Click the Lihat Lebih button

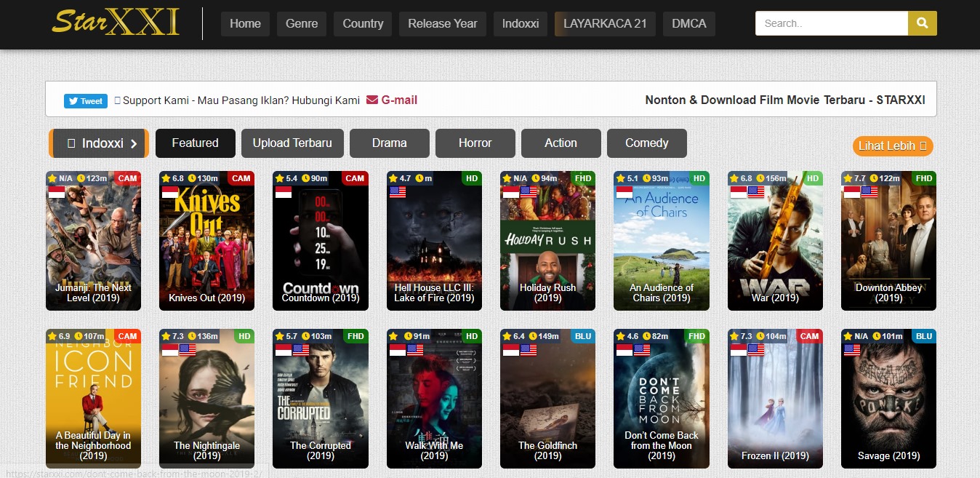point(893,146)
